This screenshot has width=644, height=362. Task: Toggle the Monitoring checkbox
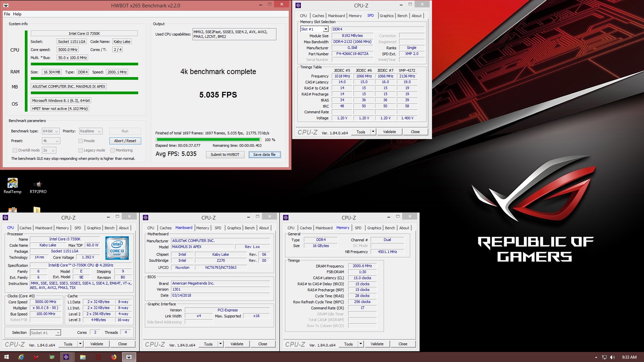[113, 150]
